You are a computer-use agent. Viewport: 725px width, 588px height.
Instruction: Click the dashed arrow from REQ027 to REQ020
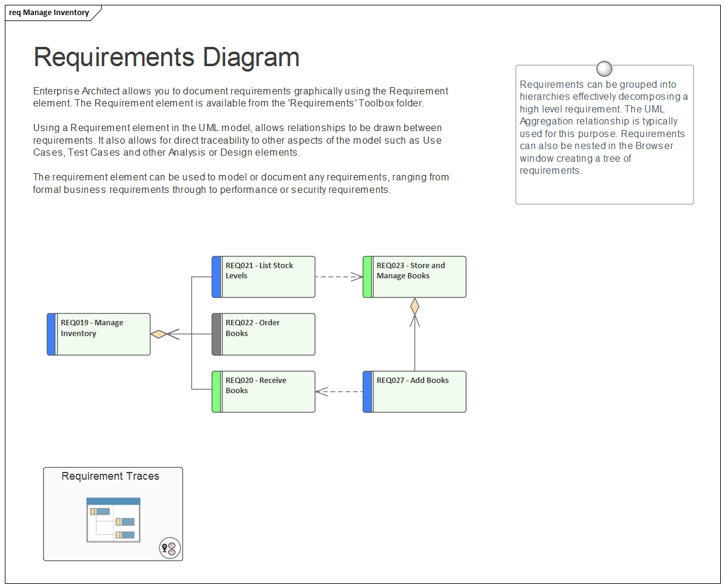(x=337, y=391)
